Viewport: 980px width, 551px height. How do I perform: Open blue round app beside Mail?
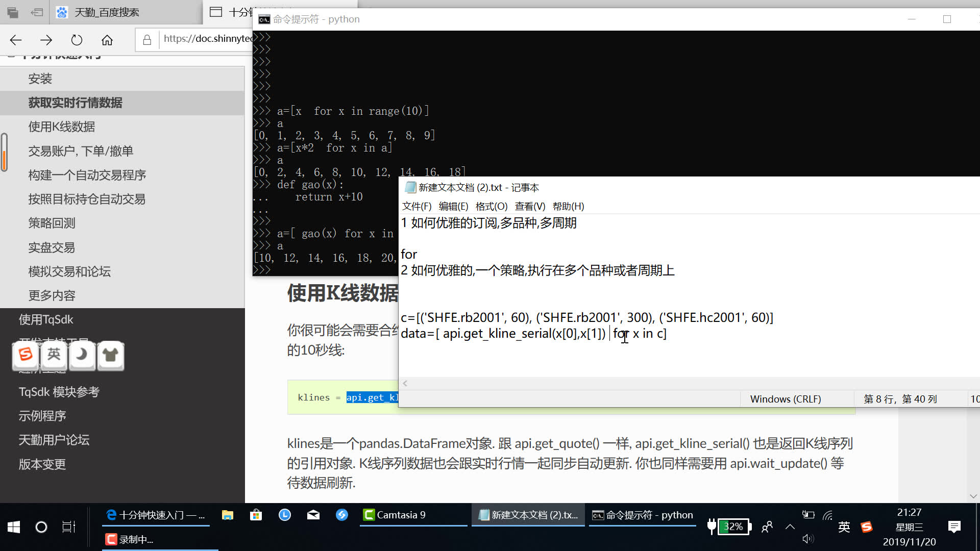342,515
